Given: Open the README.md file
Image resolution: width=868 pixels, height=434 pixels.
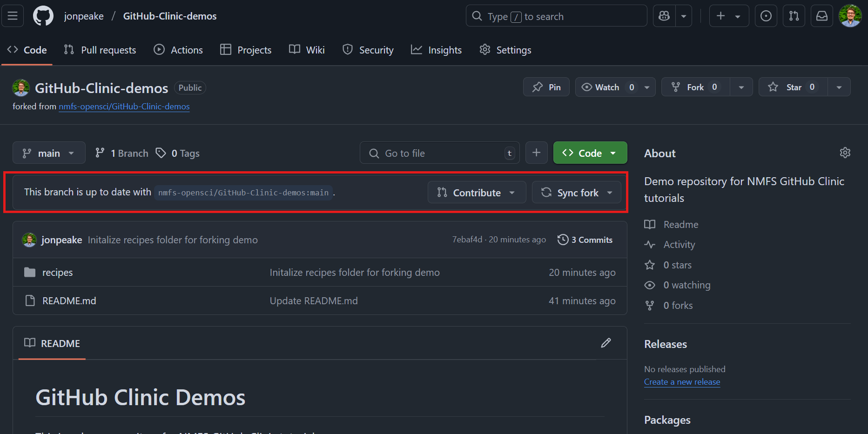Looking at the screenshot, I should [x=69, y=301].
